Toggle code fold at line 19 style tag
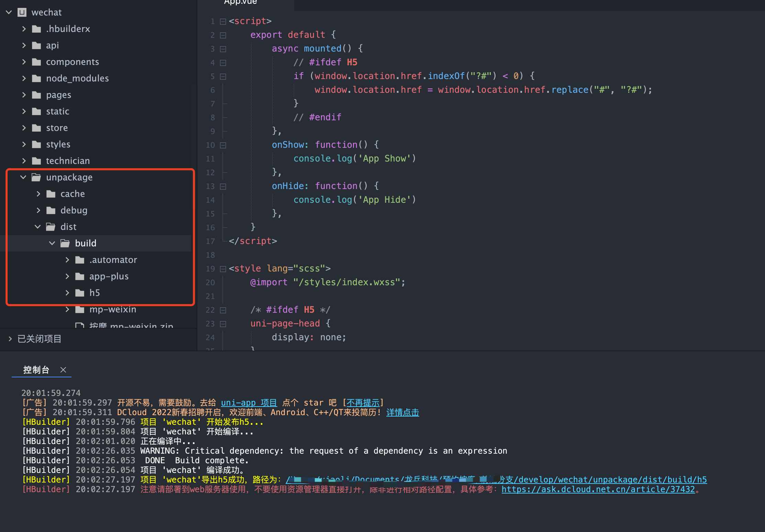Screen dimensions: 765x532 [x=223, y=269]
